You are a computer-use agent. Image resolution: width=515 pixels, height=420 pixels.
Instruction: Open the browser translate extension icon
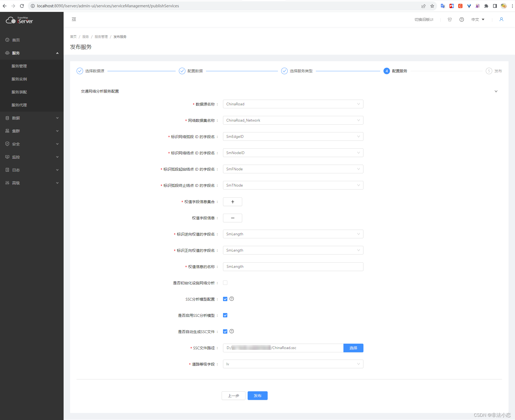[x=443, y=6]
